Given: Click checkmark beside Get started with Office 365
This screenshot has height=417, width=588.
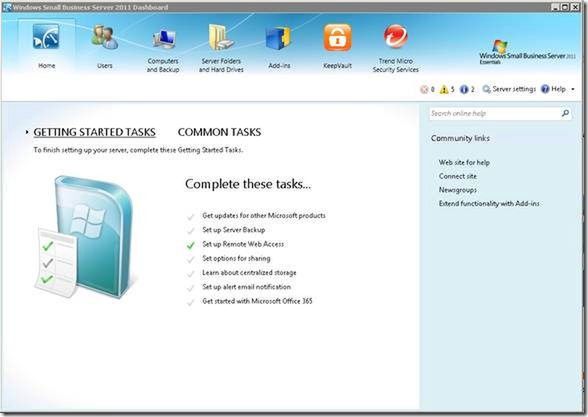Looking at the screenshot, I should point(191,302).
